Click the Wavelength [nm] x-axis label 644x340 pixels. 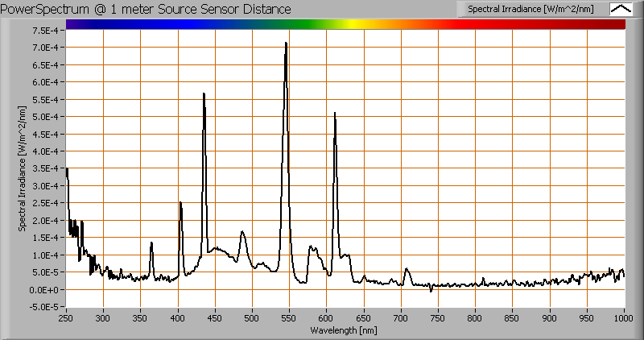pos(345,331)
